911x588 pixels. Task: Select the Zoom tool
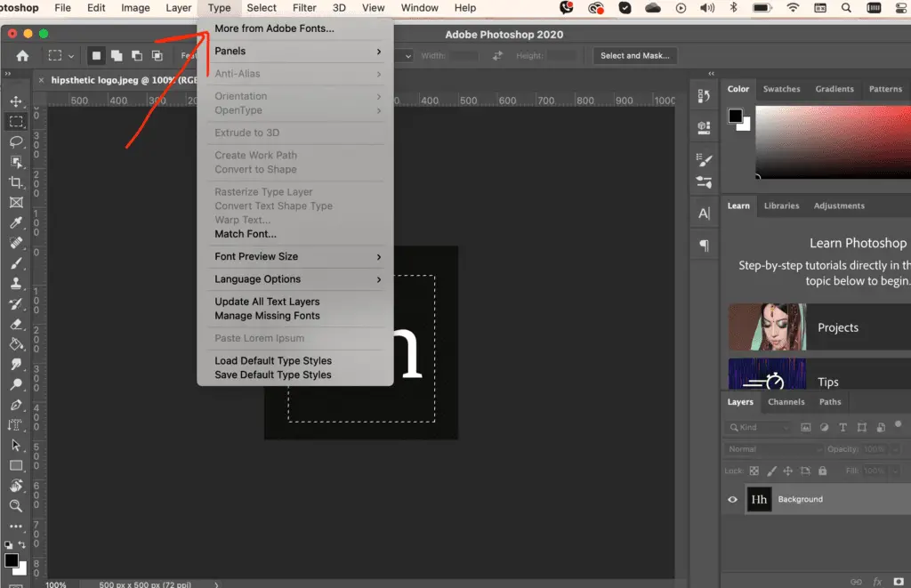tap(16, 505)
